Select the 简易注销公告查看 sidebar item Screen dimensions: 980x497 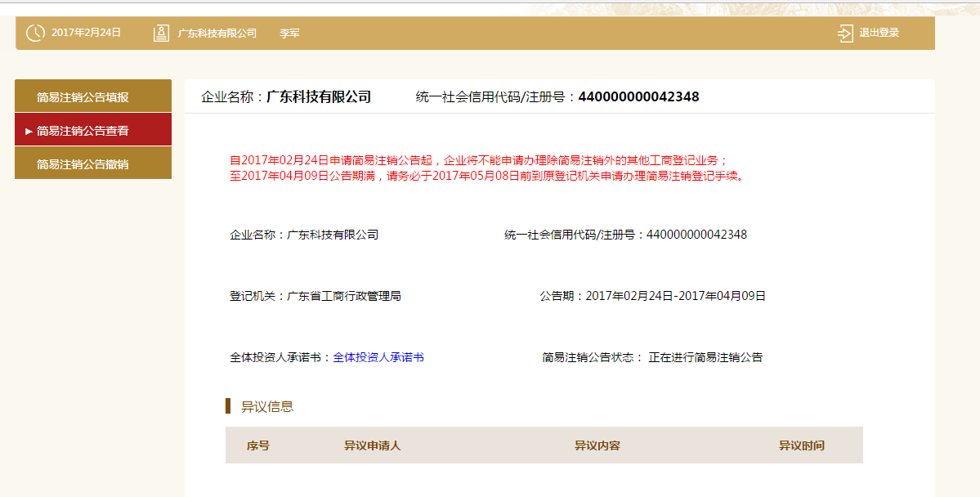point(83,131)
